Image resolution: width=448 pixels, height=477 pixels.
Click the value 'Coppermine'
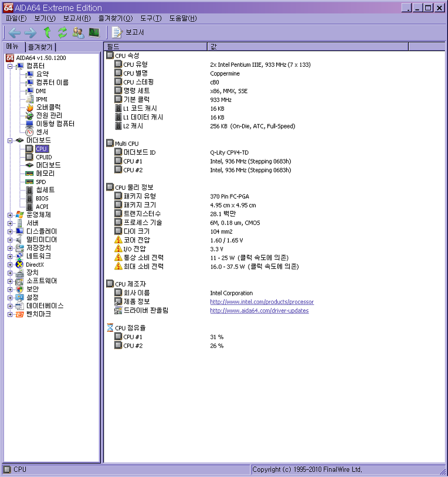(x=225, y=73)
